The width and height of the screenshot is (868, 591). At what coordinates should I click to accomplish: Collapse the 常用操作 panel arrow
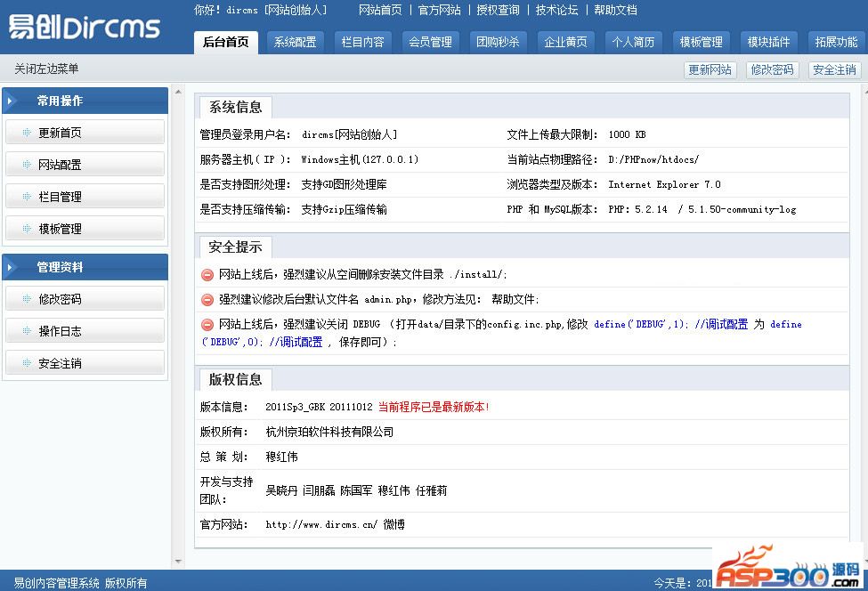(x=12, y=101)
